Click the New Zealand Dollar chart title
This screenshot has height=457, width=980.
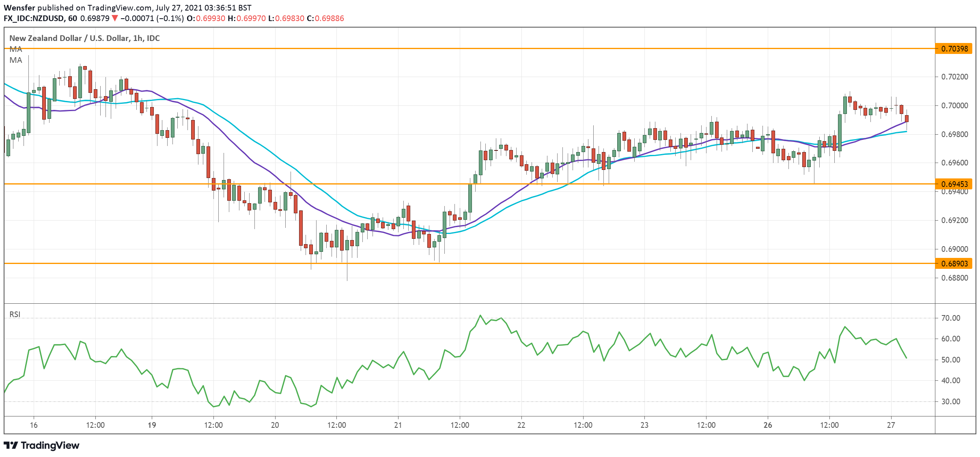tap(84, 38)
